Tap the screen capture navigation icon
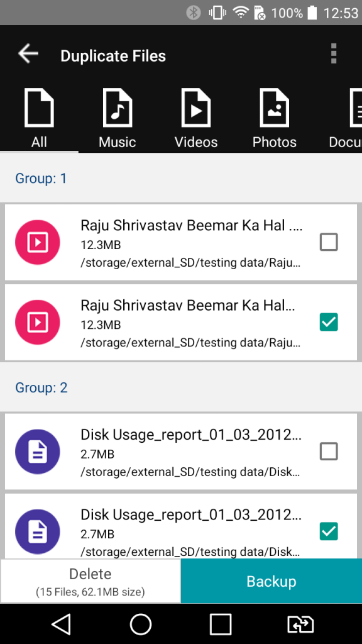 click(300, 625)
